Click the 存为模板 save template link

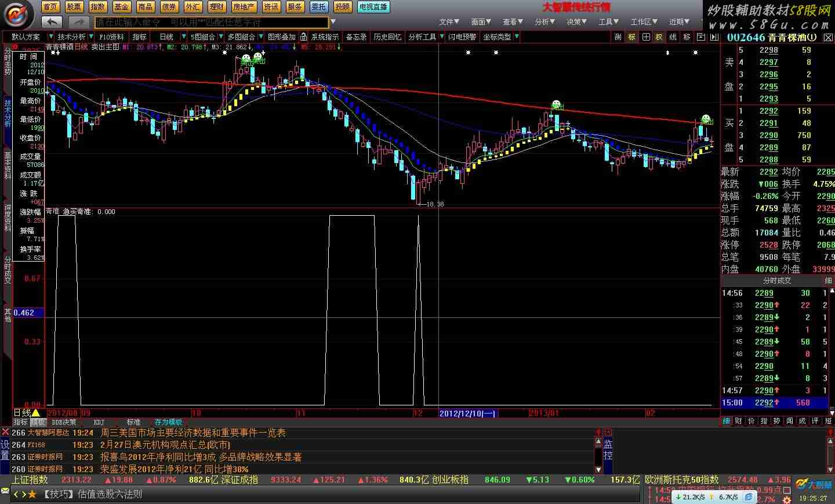[168, 422]
